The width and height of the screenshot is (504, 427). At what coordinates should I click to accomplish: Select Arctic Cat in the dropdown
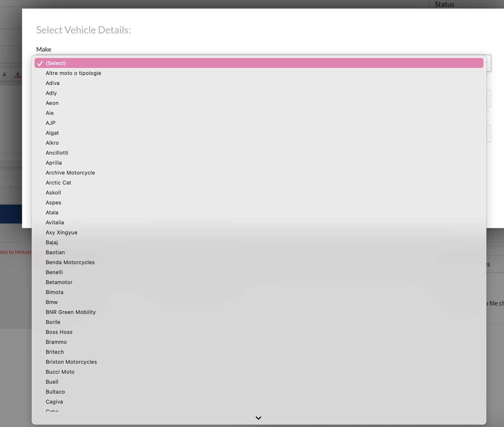pyautogui.click(x=58, y=182)
